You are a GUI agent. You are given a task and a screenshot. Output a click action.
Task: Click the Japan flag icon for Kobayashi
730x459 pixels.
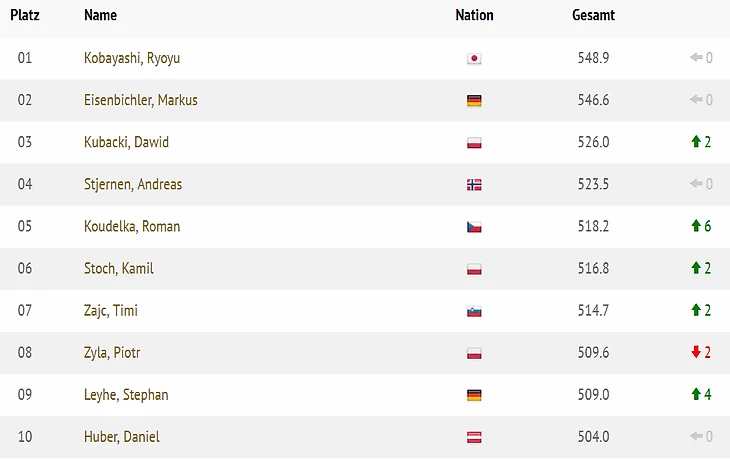point(474,58)
